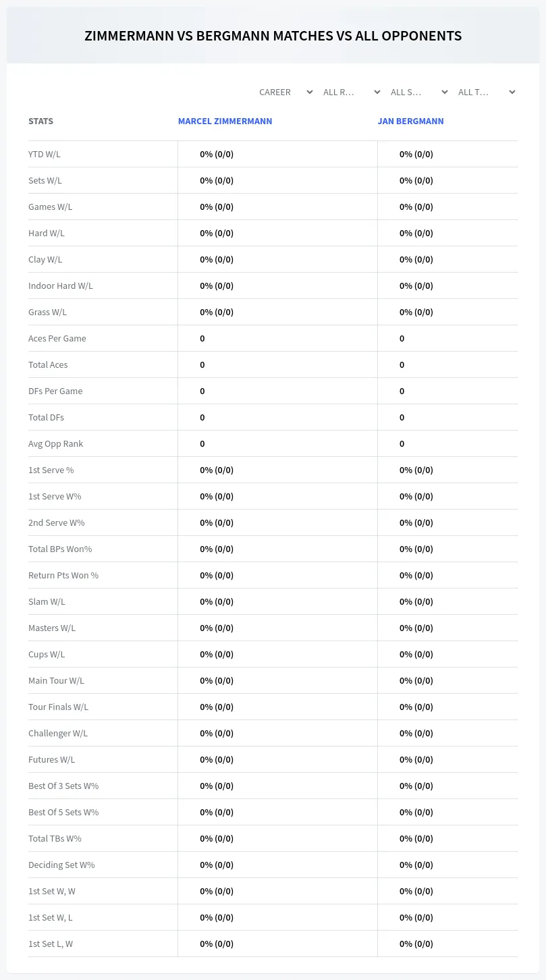Click the chevron arrow beside ALL T…

click(512, 92)
